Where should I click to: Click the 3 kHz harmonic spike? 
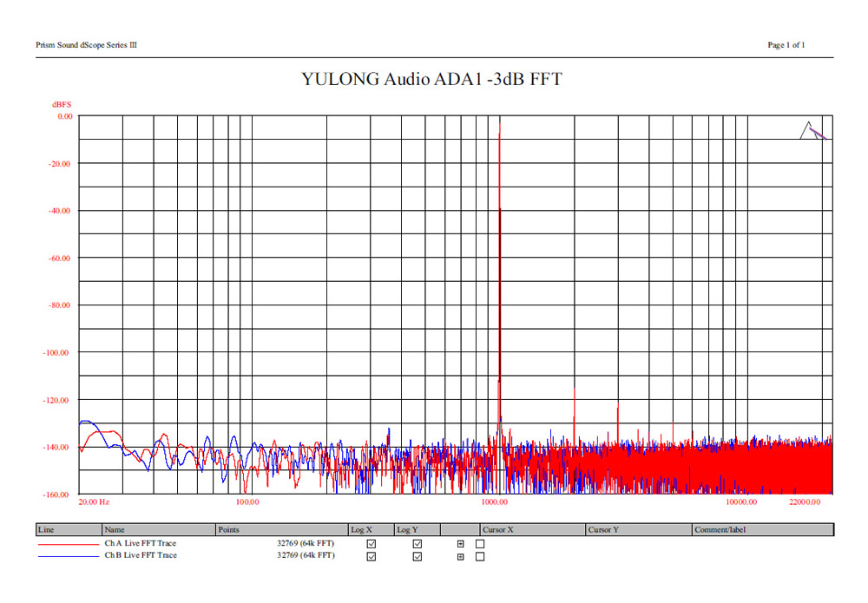point(618,422)
